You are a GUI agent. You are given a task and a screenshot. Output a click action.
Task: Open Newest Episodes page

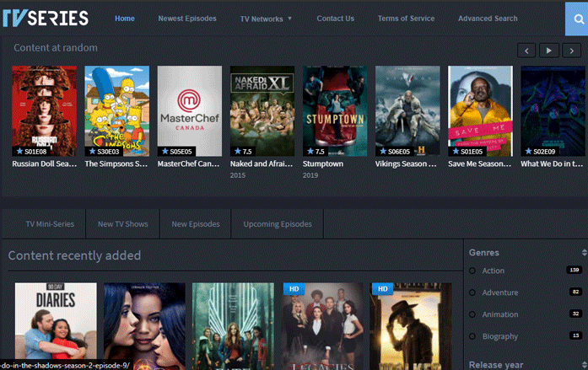tap(187, 19)
